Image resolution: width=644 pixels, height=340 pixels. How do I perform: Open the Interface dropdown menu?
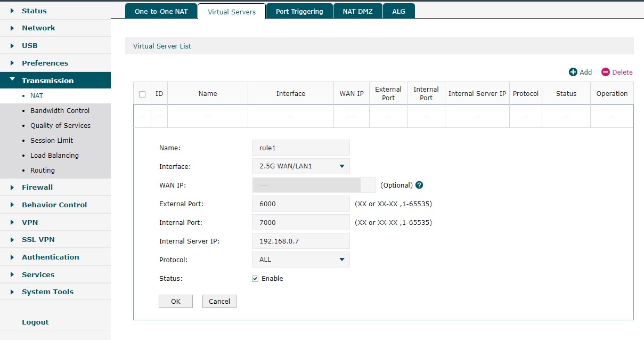(x=300, y=166)
